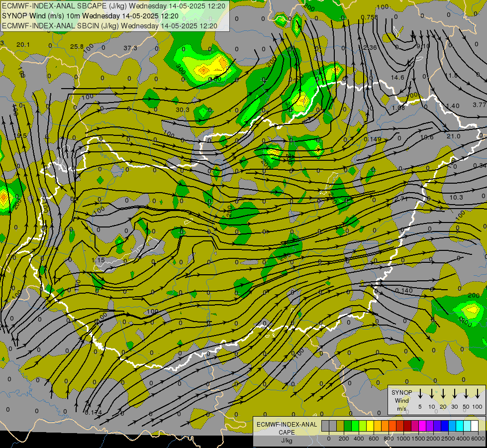The width and height of the screenshot is (487, 448).
Task: Click the wind arrow above the 20 label
Action: coord(443,393)
